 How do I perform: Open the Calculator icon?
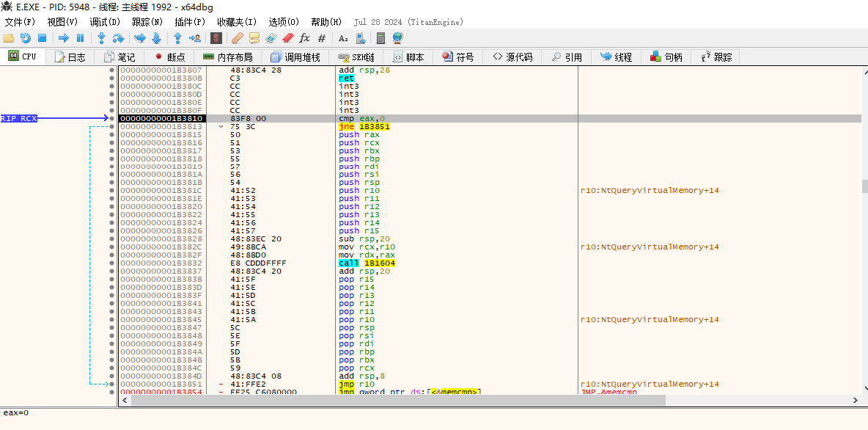coord(381,38)
